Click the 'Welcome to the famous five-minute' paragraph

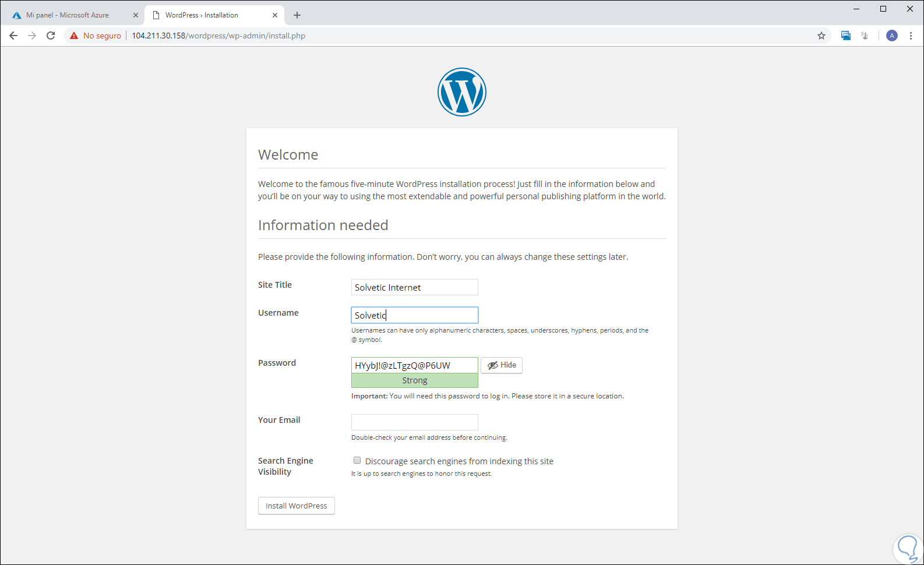coord(462,190)
